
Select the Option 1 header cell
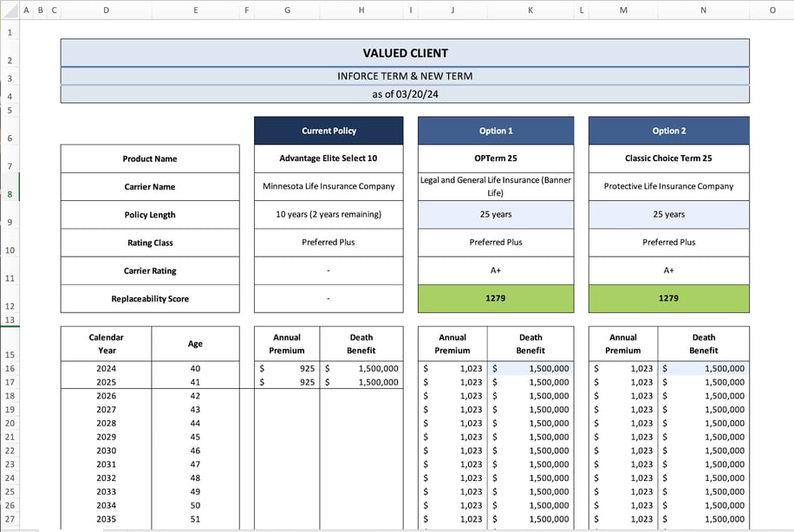click(495, 130)
